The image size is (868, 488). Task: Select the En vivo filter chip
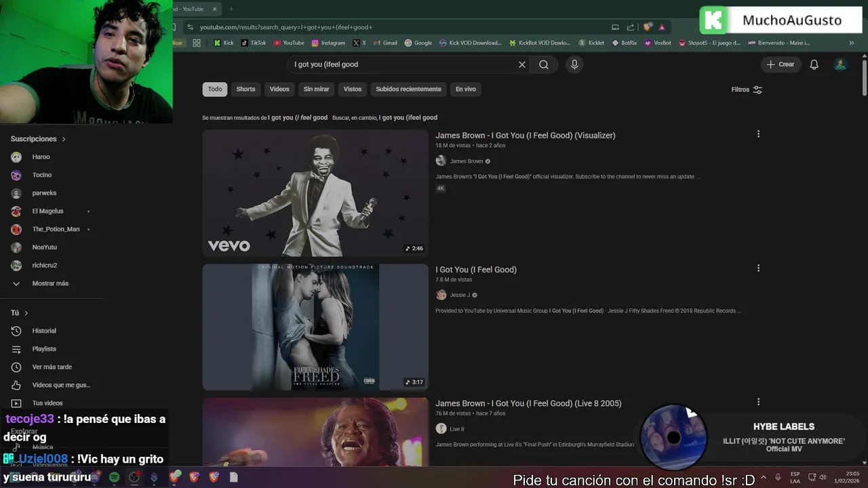click(x=466, y=89)
